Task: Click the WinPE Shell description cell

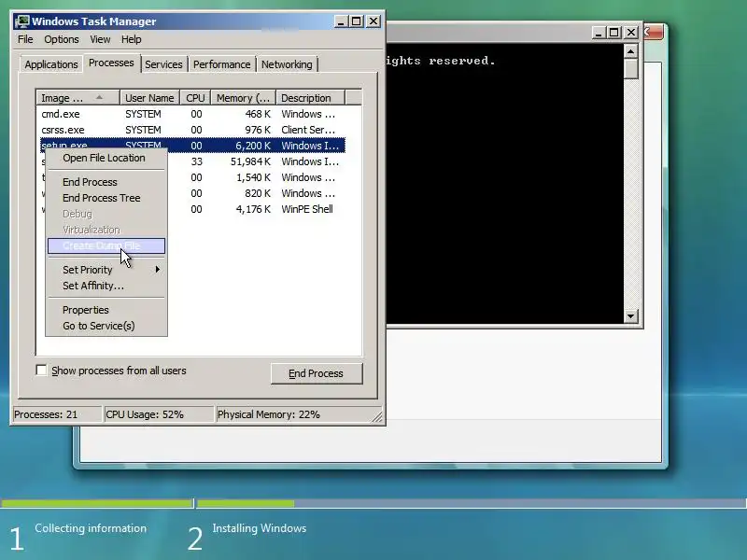Action: click(x=307, y=209)
